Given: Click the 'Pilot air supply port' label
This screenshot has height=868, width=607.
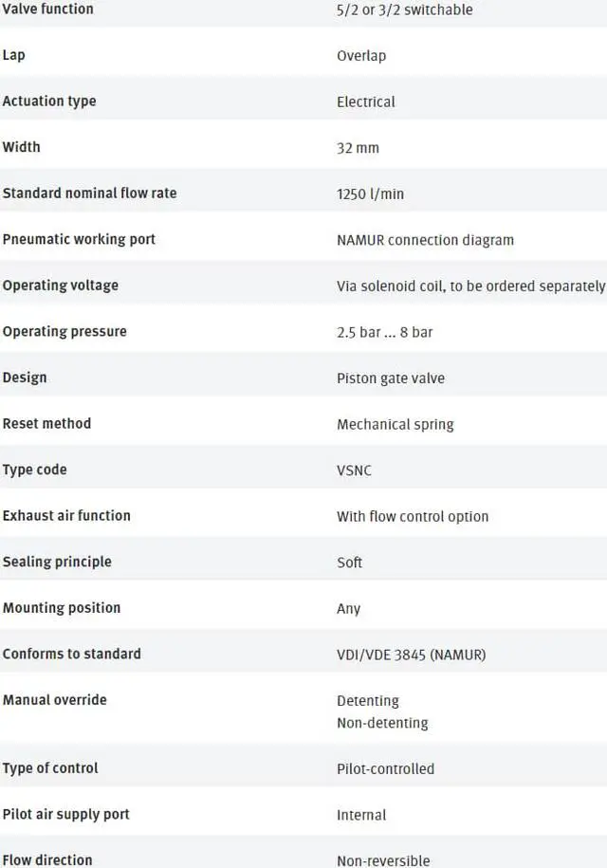Looking at the screenshot, I should coord(65,814).
